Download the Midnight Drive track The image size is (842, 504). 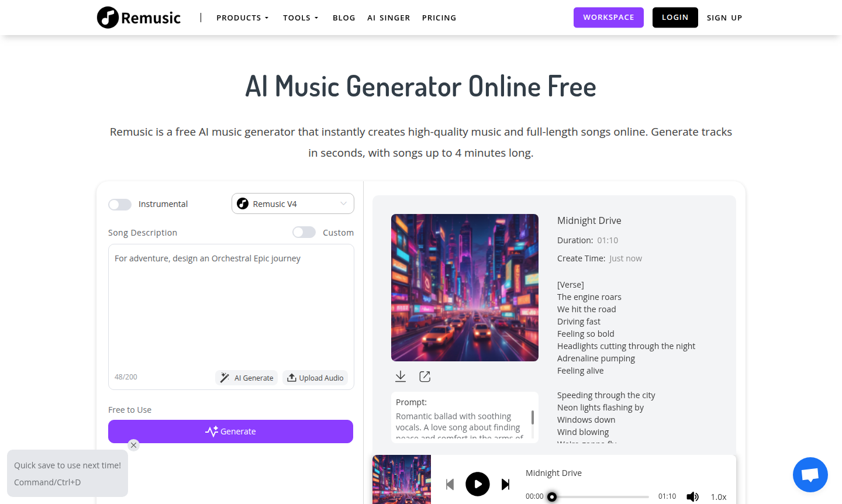(401, 377)
